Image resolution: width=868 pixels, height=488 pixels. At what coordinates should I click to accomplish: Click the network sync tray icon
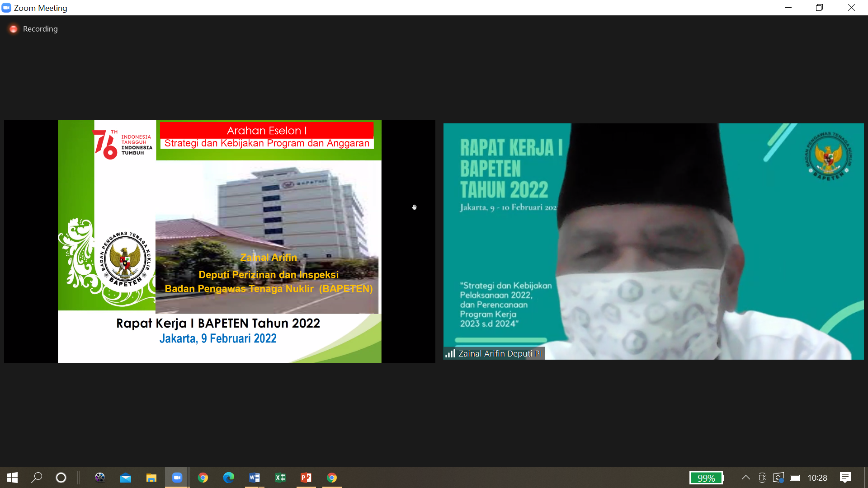click(778, 478)
